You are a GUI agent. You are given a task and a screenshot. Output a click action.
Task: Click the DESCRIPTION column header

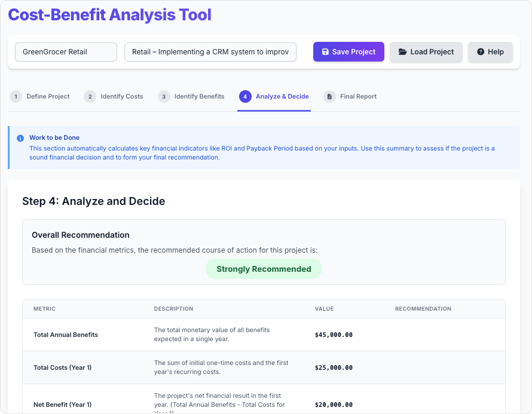click(173, 309)
